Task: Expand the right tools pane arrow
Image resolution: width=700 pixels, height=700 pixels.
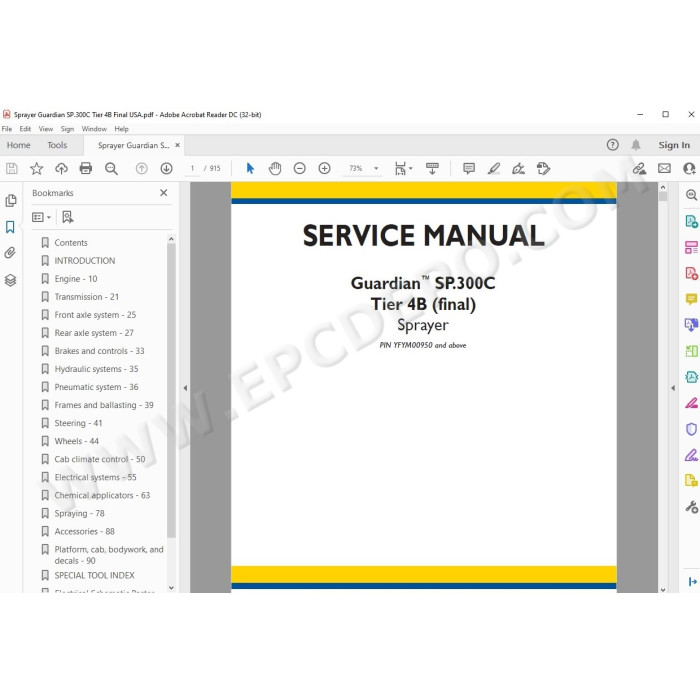Action: (x=673, y=388)
